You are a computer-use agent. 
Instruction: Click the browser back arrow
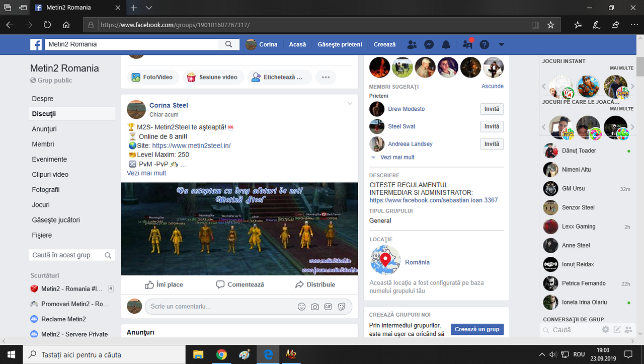point(10,25)
